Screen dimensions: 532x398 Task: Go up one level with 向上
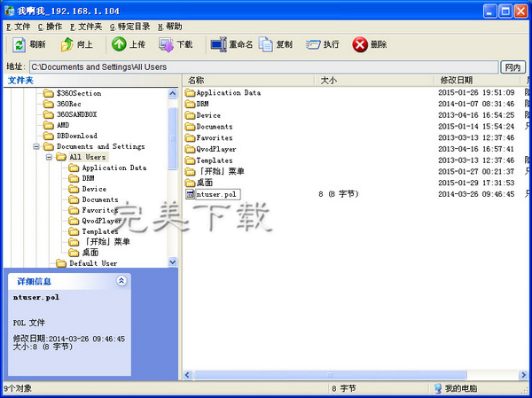click(x=76, y=44)
